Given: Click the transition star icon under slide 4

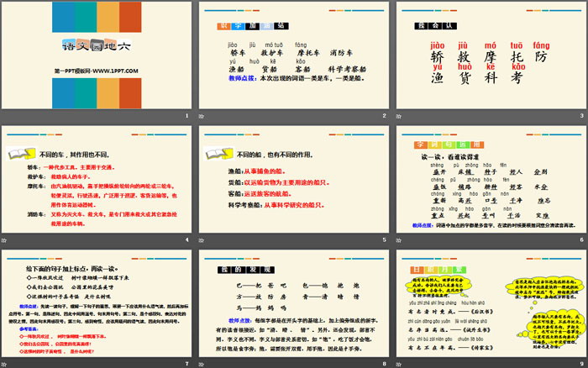Looking at the screenshot, I should click(x=4, y=239).
